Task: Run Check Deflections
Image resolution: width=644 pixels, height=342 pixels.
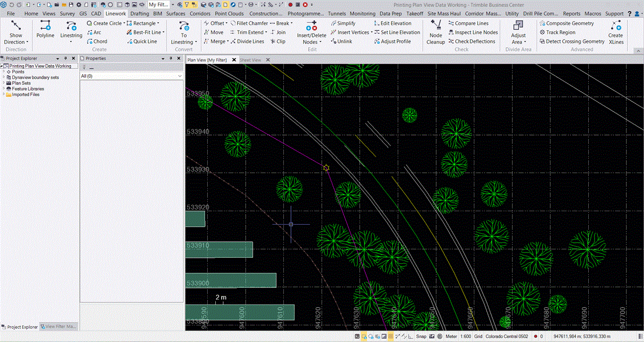Action: click(x=472, y=41)
